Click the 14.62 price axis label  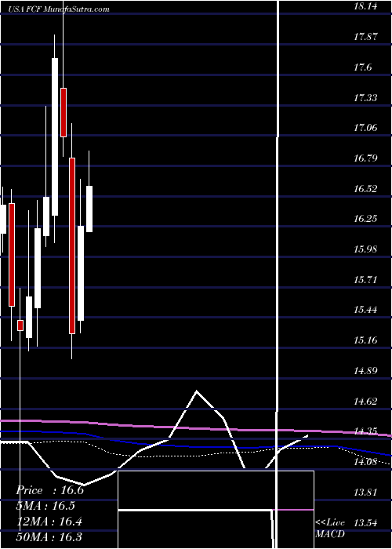[x=365, y=401]
